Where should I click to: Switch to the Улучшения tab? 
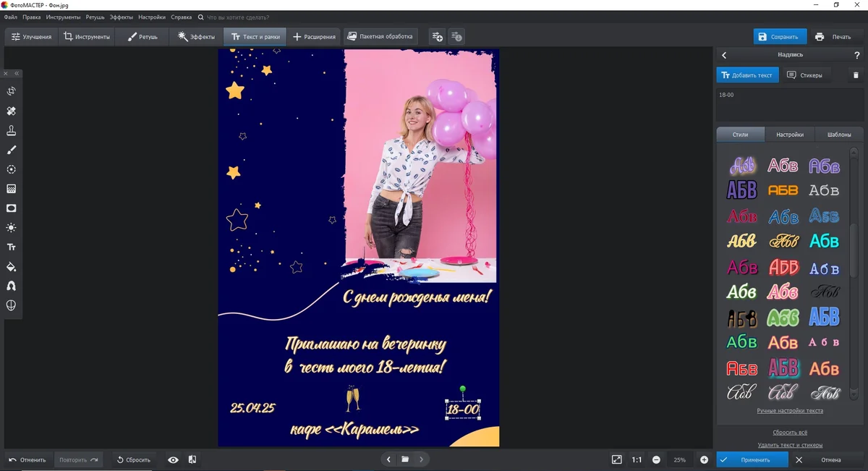point(31,36)
